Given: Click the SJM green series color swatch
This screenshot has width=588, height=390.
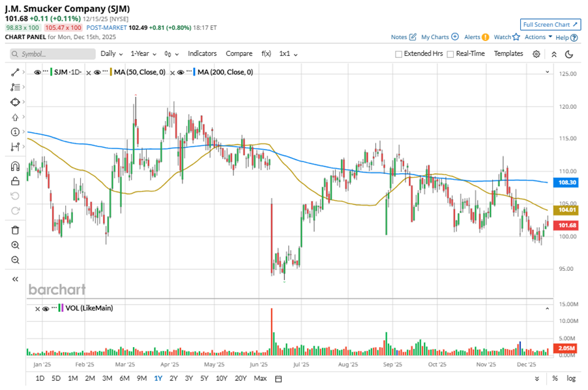Looking at the screenshot, I should (51, 72).
